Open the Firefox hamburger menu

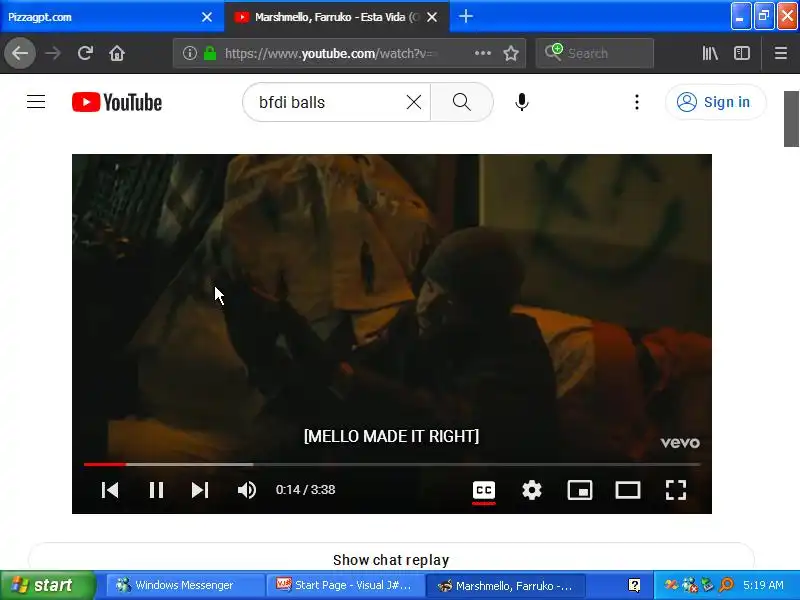[781, 53]
